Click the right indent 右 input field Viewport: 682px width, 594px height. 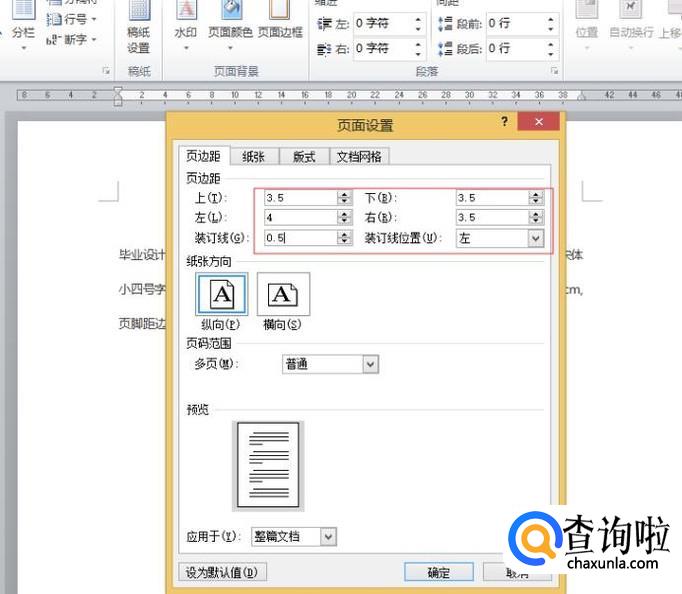coord(382,48)
